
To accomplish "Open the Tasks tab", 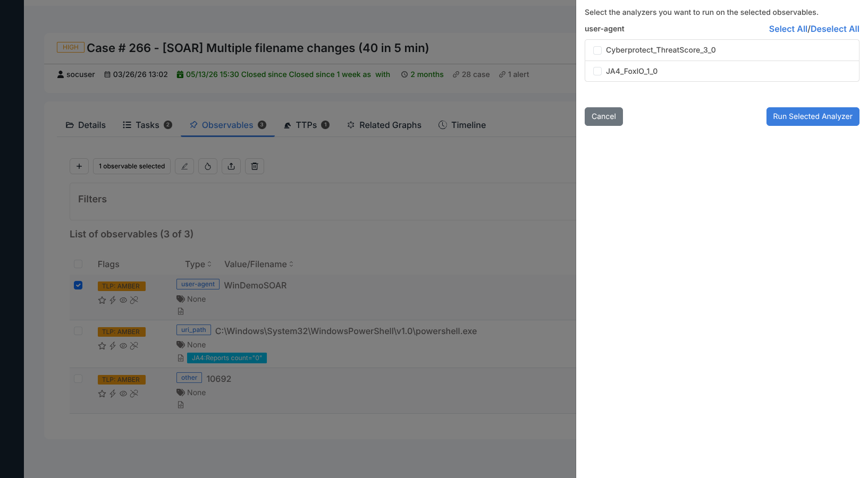I will (x=147, y=125).
